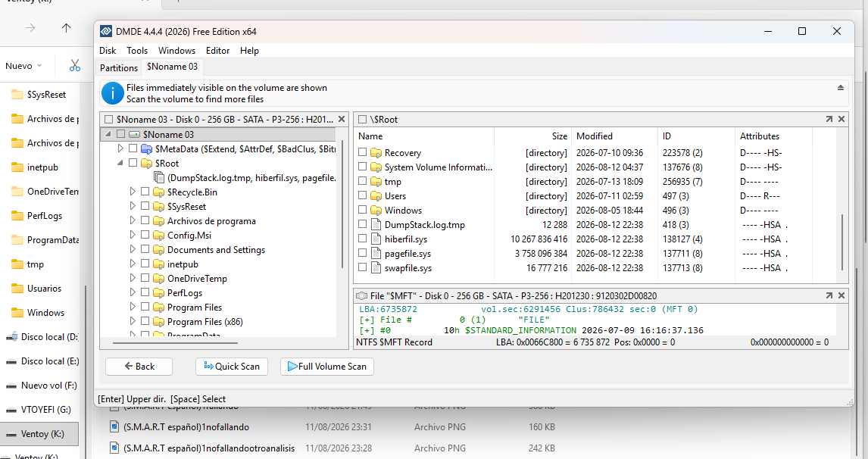This screenshot has width=868, height=459.
Task: Check the tmp directory checkbox in file list
Action: click(x=362, y=181)
